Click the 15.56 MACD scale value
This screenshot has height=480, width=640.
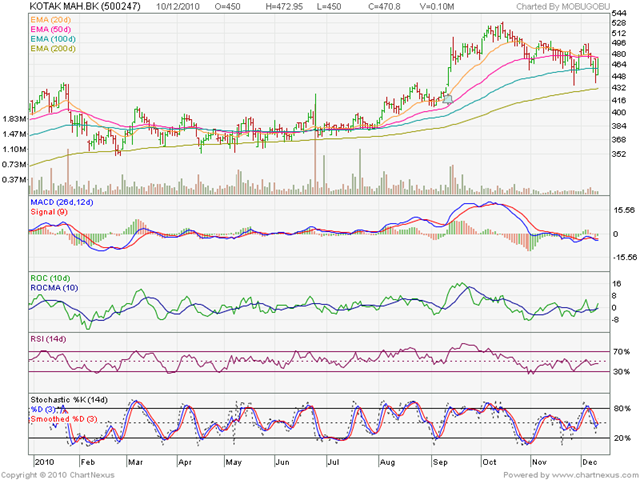click(x=624, y=210)
